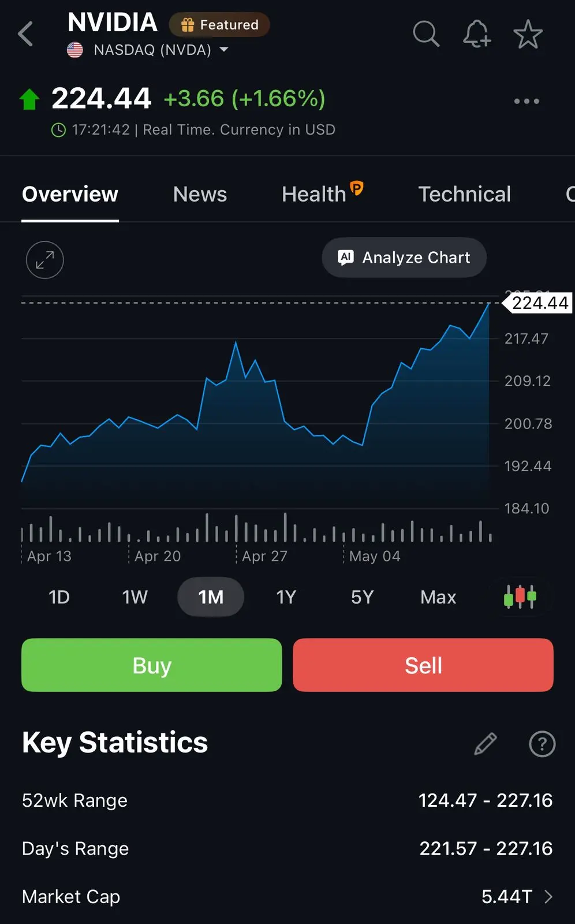Tap the 184.10 price axis label
Image resolution: width=575 pixels, height=924 pixels.
(527, 509)
